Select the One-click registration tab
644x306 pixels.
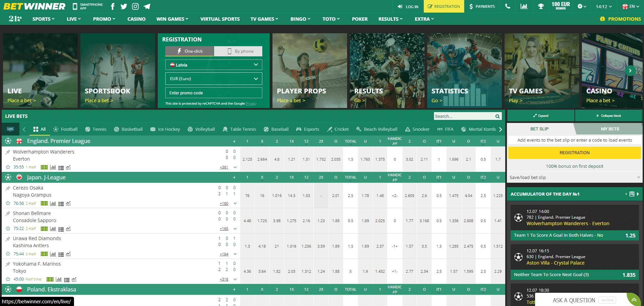click(190, 51)
